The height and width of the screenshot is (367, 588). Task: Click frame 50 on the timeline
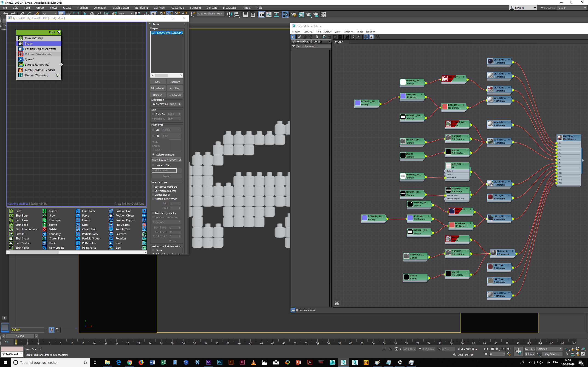295,343
